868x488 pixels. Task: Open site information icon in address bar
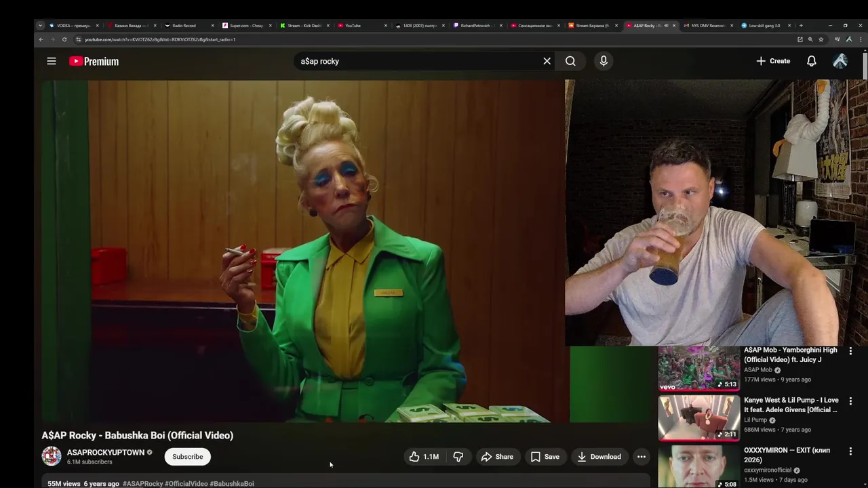tap(78, 39)
